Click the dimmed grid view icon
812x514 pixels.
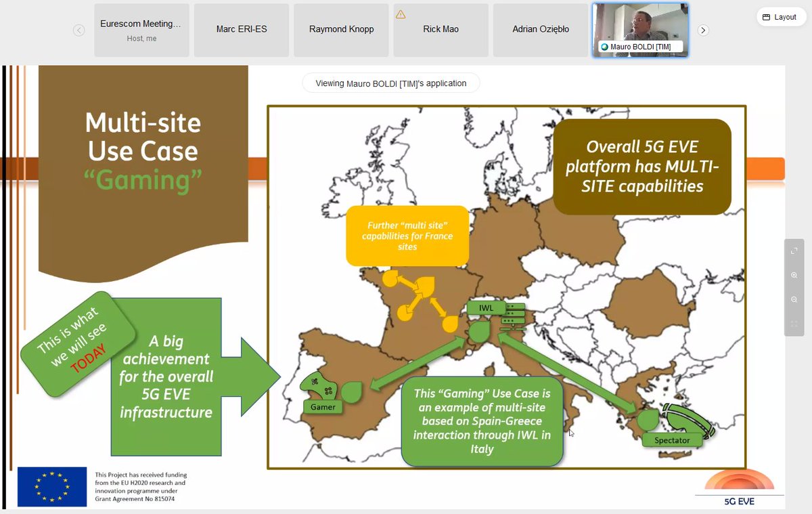794,324
